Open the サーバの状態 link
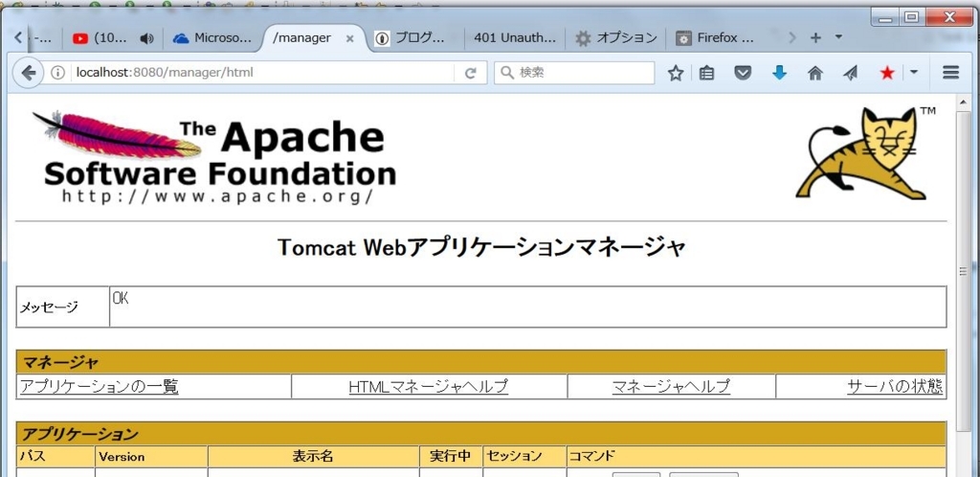The width and height of the screenshot is (980, 477). pos(895,387)
